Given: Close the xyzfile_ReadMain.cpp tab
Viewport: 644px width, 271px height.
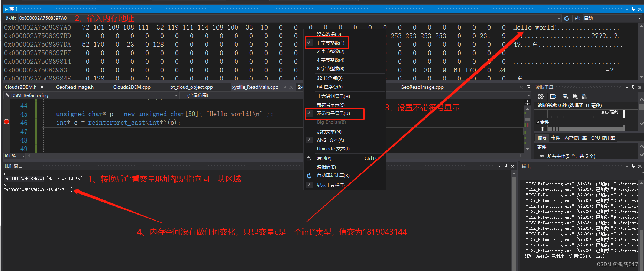Looking at the screenshot, I should pos(291,87).
